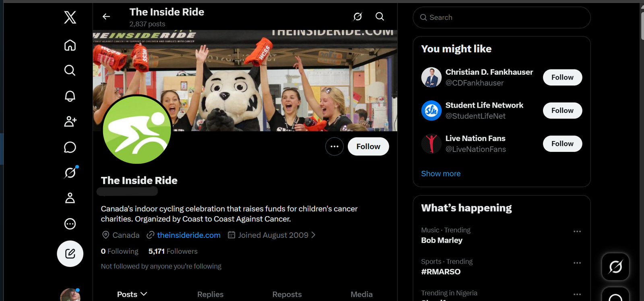This screenshot has height=301, width=644.
Task: Open the Posts tab dropdown
Action: [132, 294]
